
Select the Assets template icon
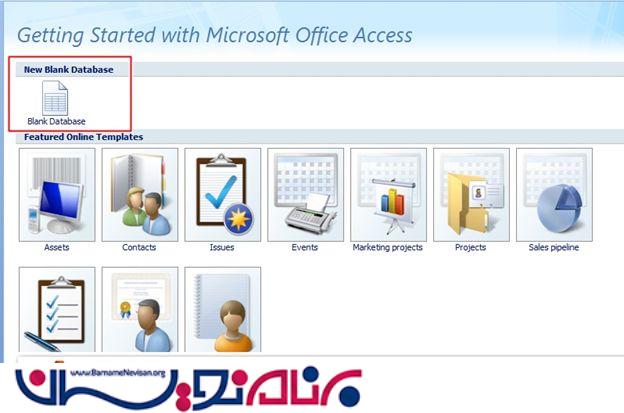point(57,195)
